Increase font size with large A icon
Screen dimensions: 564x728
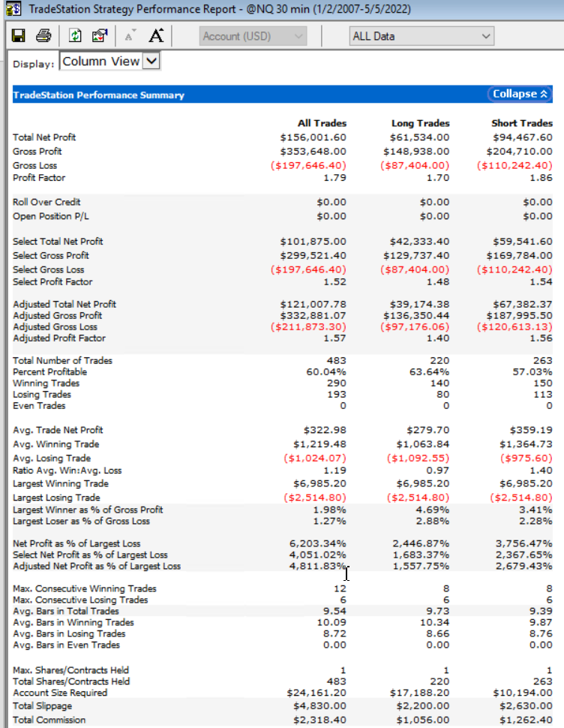point(156,35)
